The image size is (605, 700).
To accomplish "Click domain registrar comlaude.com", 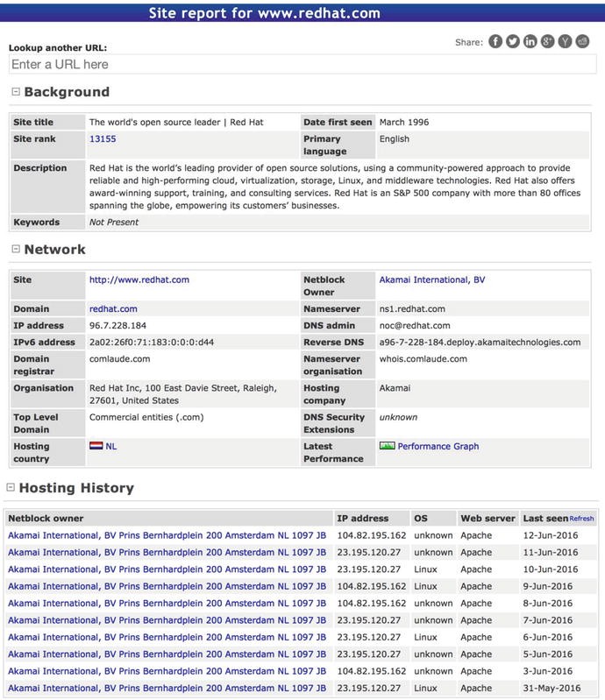I will pos(120,359).
